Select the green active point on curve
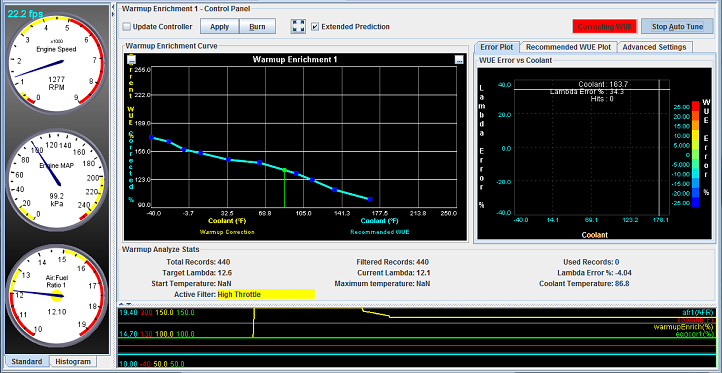Image resolution: width=722 pixels, height=373 pixels. coord(285,170)
